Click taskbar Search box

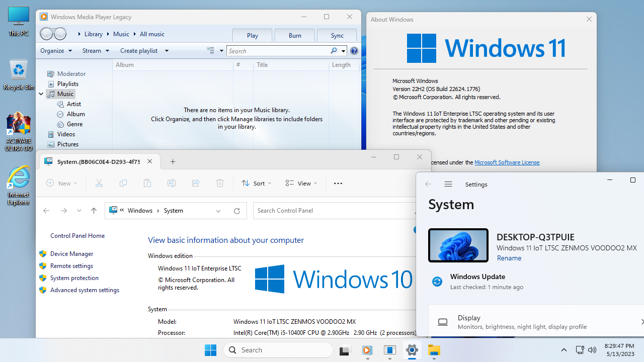278,350
